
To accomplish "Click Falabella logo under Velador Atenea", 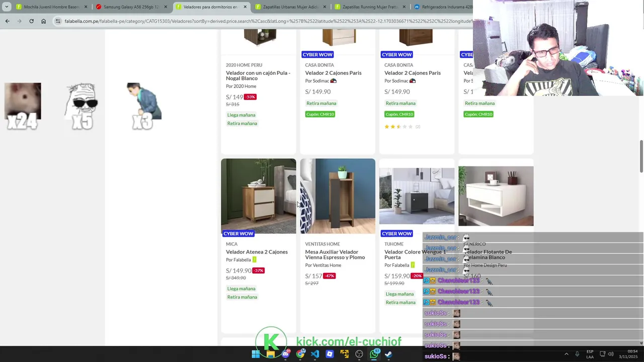I will pyautogui.click(x=255, y=260).
